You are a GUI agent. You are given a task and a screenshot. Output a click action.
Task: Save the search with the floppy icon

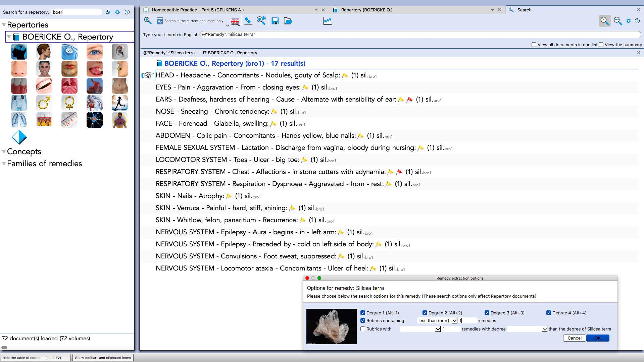(275, 21)
